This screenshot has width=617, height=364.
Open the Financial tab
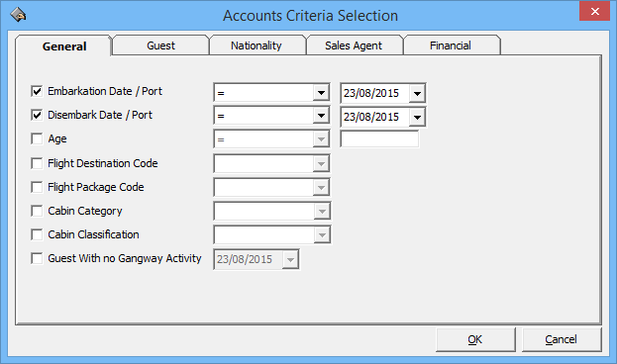451,45
